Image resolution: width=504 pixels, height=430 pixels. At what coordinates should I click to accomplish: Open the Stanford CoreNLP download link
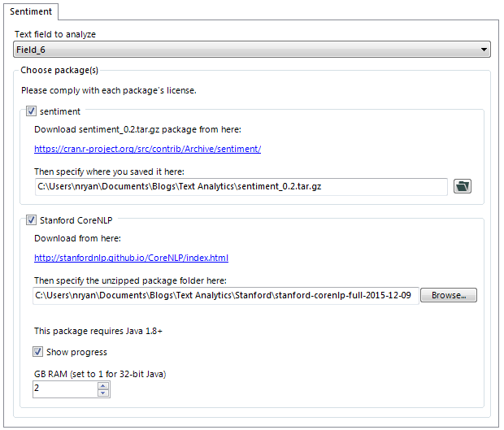click(x=131, y=258)
